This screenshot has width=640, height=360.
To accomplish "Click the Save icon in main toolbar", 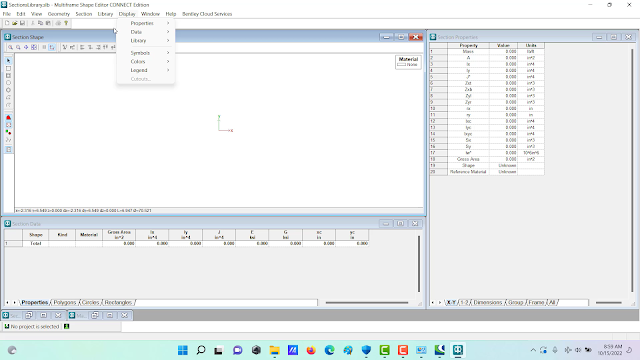I will click(22, 23).
